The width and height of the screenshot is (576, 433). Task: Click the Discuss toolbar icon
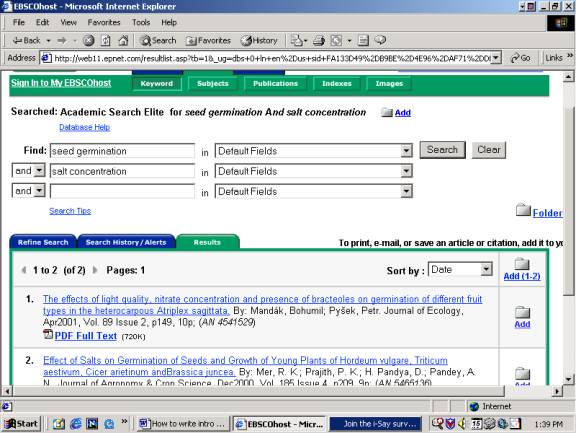tap(363, 40)
